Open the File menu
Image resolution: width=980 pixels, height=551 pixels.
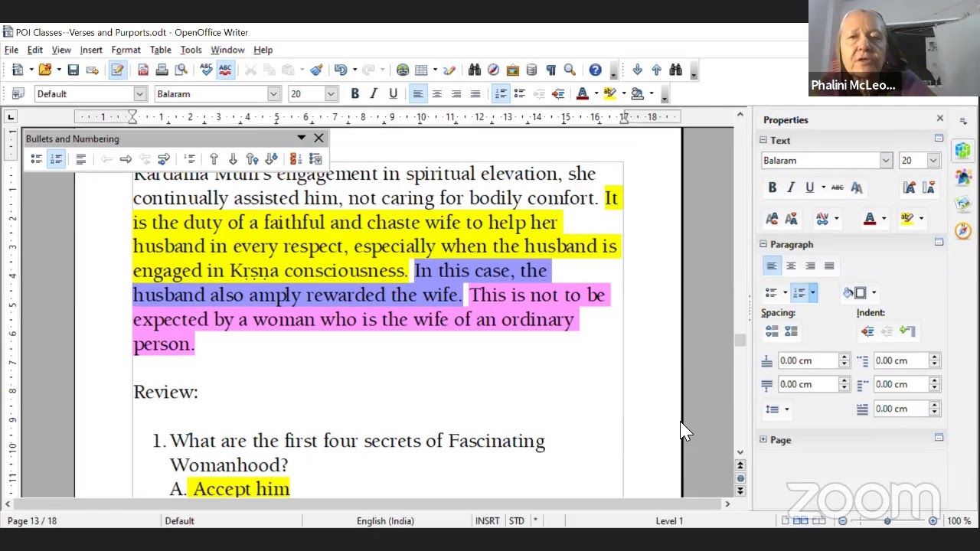(x=11, y=50)
